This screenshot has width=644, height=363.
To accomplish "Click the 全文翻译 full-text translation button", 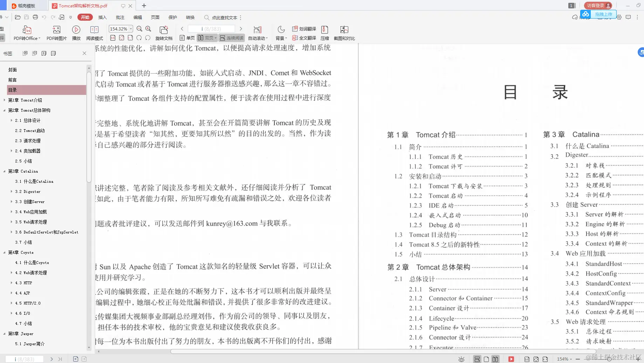I will [304, 38].
